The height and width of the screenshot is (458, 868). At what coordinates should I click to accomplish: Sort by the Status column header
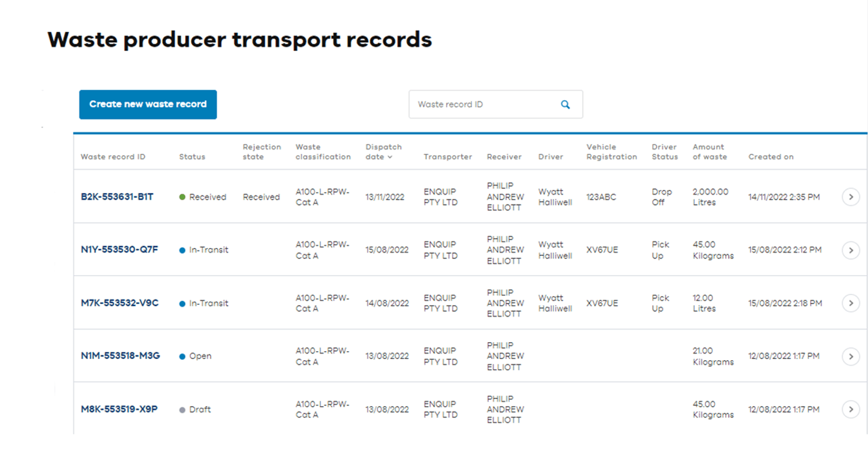coord(192,156)
